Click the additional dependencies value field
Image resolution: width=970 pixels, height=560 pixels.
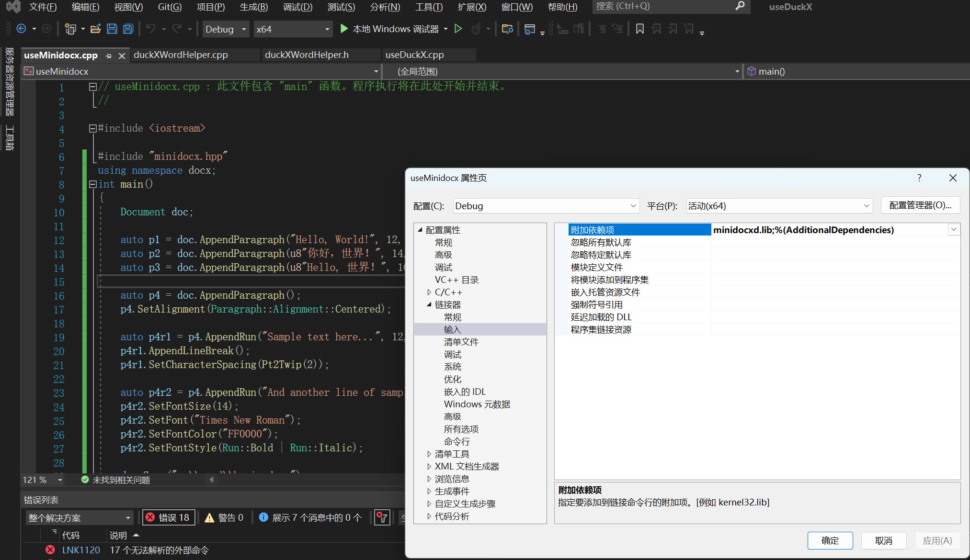click(x=830, y=230)
